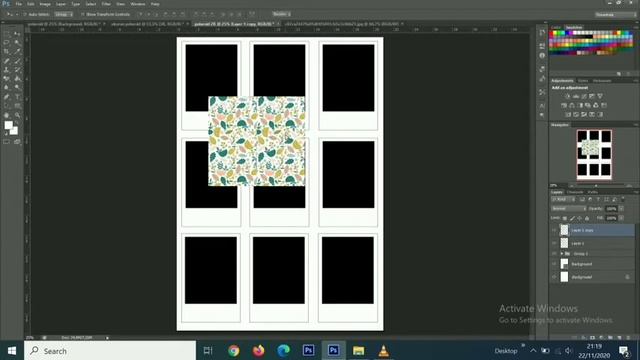
Task: Select the History Brush tool
Action: pyautogui.click(x=17, y=70)
